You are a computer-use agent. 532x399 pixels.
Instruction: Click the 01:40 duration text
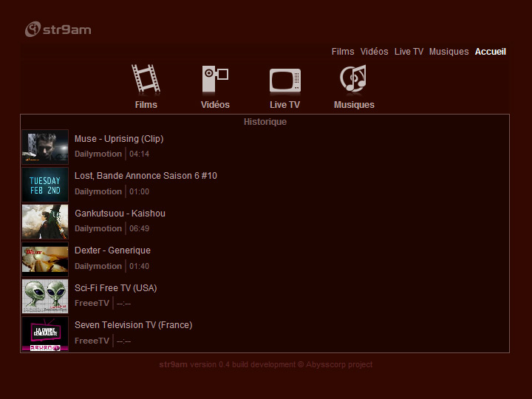pyautogui.click(x=139, y=266)
